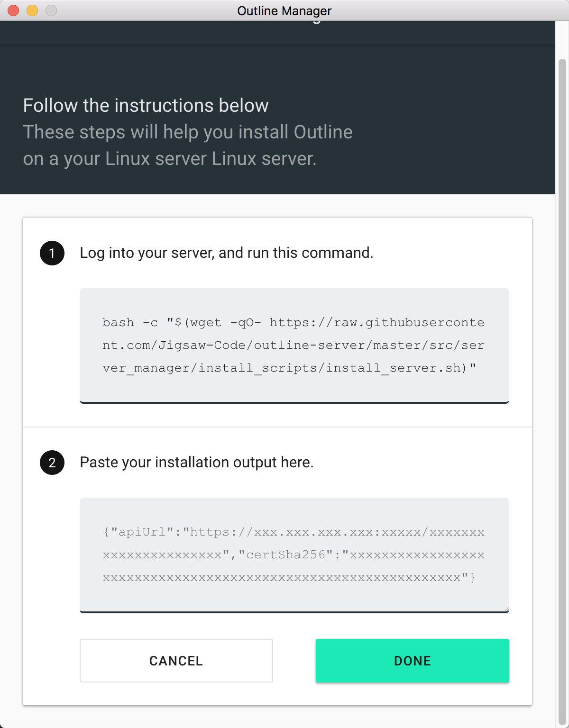This screenshot has height=728, width=569.
Task: Cancel the manual server setup
Action: 176,661
